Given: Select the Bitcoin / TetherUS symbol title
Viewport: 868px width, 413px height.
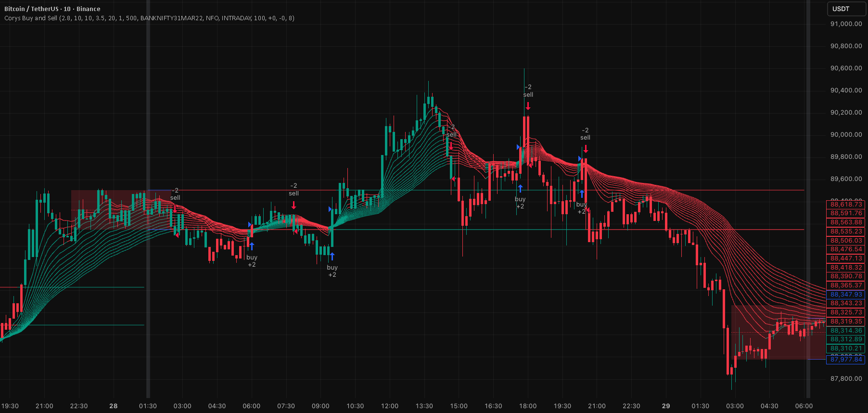Looking at the screenshot, I should tap(52, 9).
